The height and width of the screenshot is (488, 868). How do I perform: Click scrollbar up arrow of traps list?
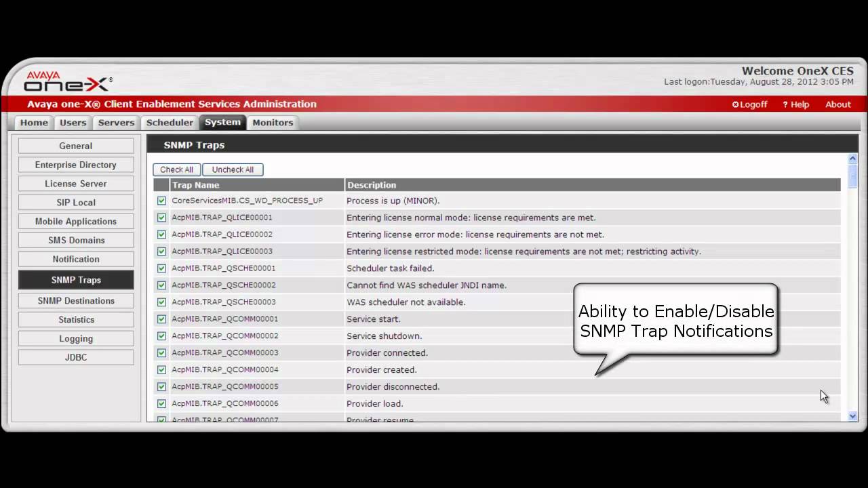point(853,159)
